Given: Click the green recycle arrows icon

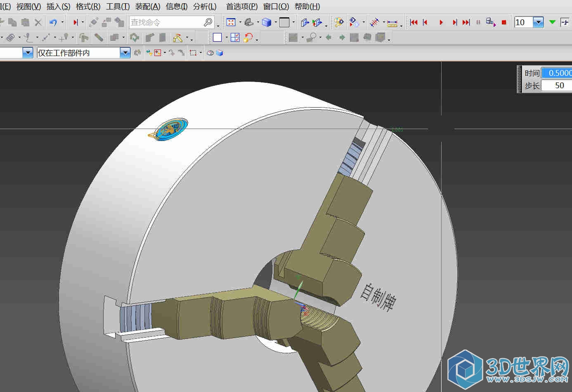Looking at the screenshot, I should tap(135, 38).
